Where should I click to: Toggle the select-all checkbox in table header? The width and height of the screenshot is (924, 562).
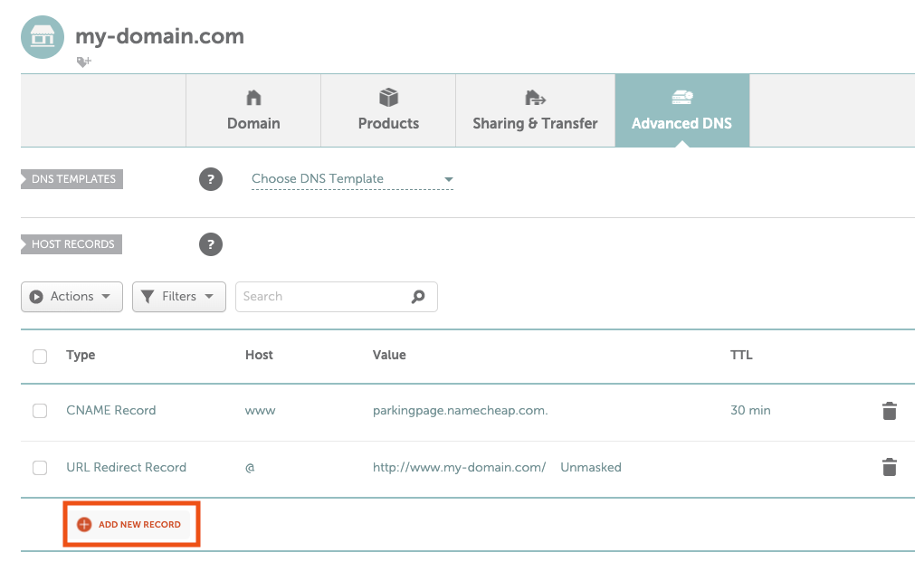40,357
